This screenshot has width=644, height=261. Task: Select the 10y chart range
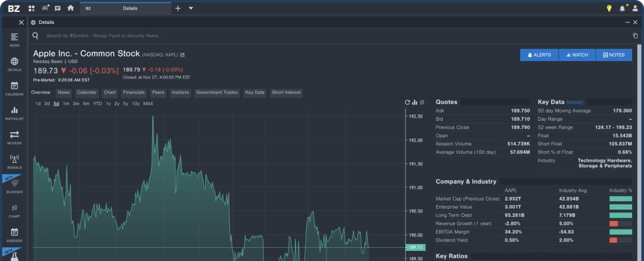click(136, 104)
